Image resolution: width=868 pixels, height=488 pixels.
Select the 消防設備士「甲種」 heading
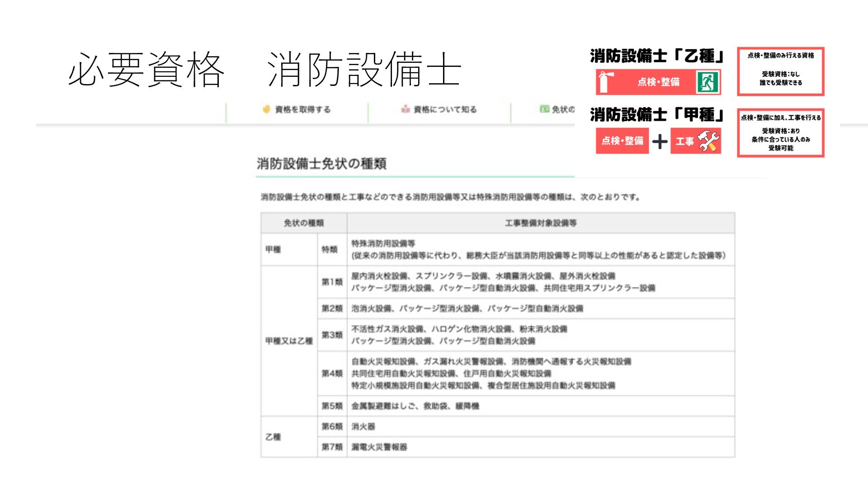tap(657, 115)
